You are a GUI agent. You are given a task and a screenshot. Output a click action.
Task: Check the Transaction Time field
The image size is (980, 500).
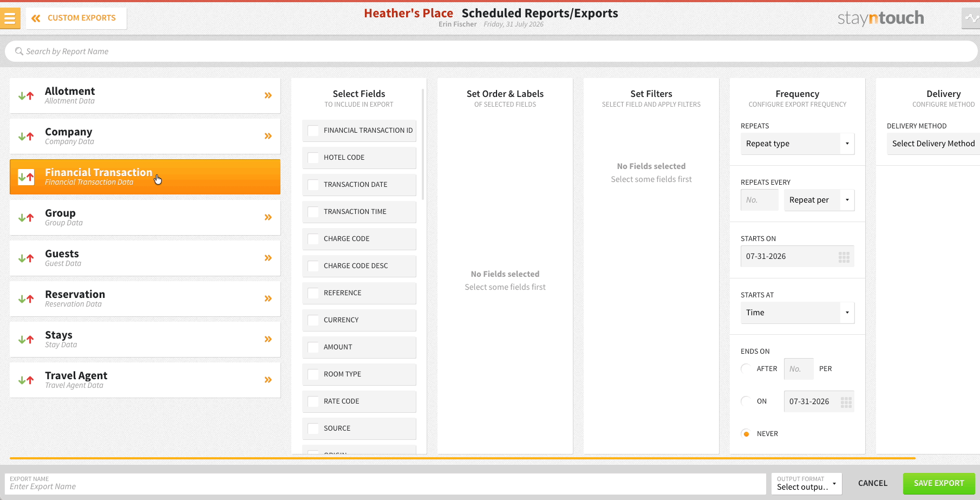[313, 212]
